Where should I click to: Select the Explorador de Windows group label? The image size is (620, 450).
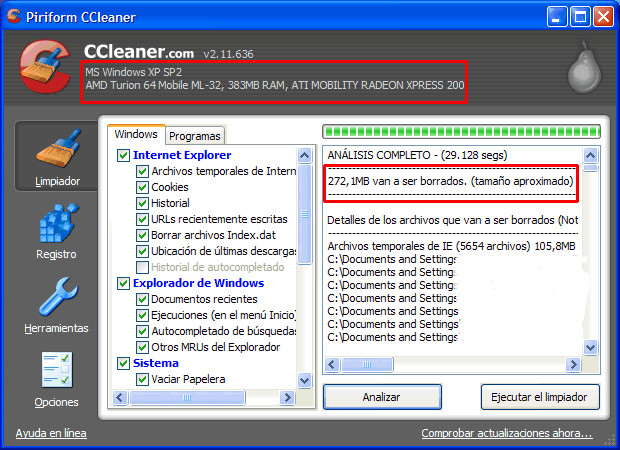point(198,283)
